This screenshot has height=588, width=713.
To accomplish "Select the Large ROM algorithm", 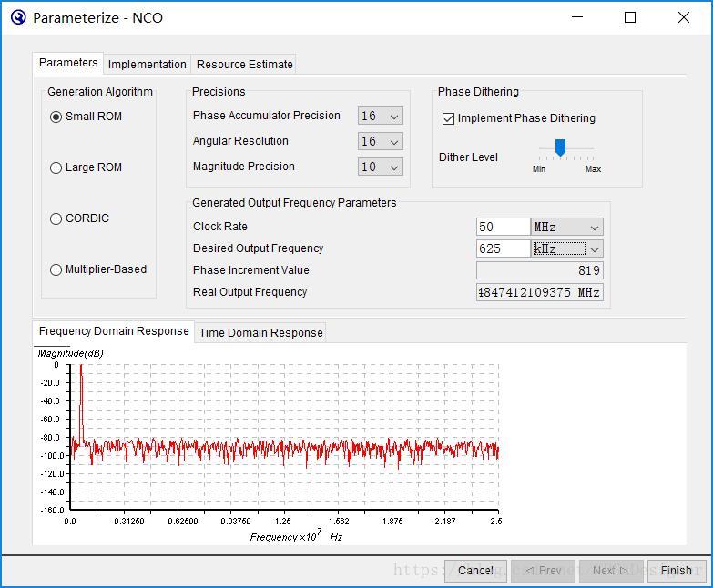I will 56,167.
